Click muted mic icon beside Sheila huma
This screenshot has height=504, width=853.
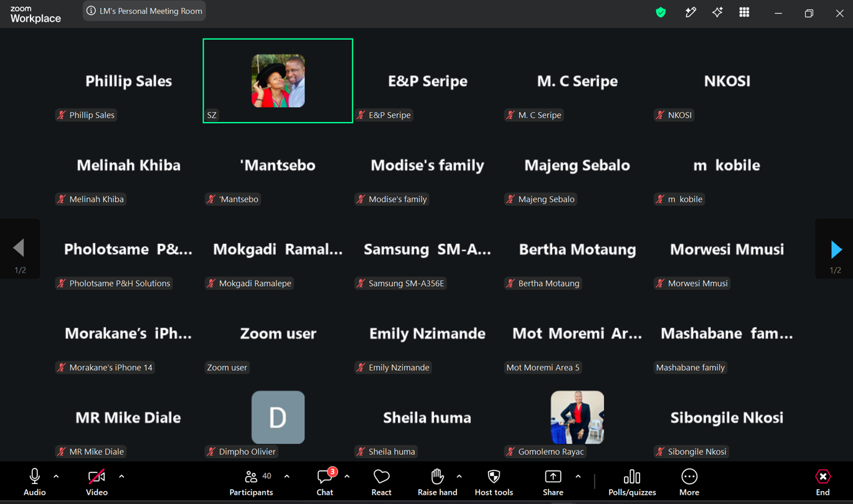point(361,452)
